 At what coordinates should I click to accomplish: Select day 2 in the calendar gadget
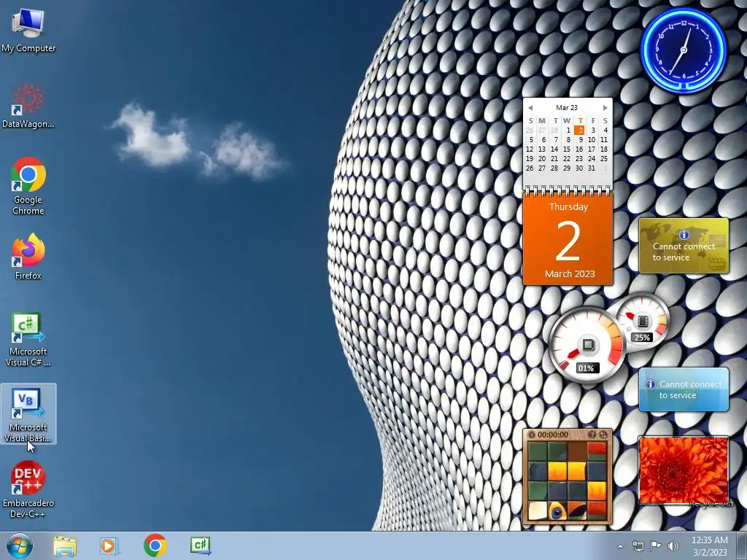[x=579, y=130]
